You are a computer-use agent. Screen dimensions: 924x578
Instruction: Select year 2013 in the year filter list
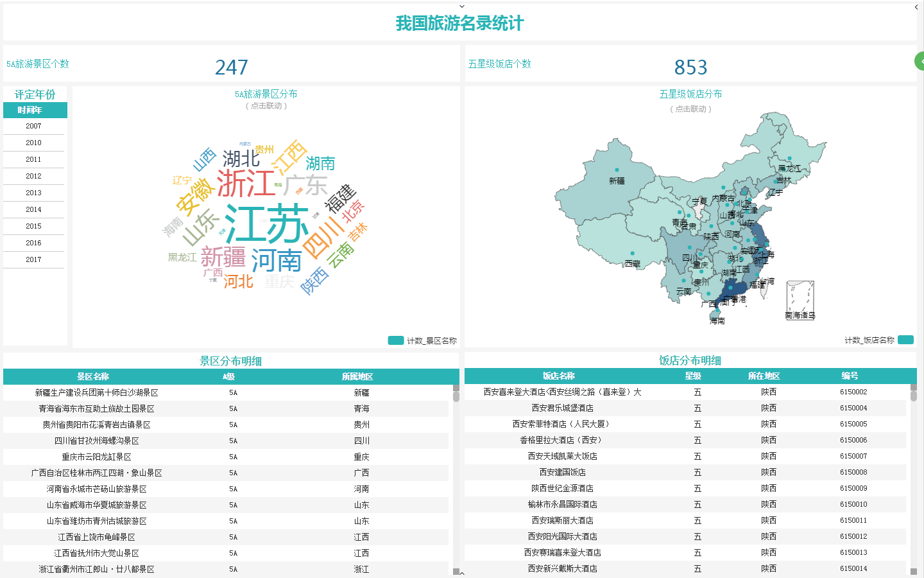(x=35, y=192)
